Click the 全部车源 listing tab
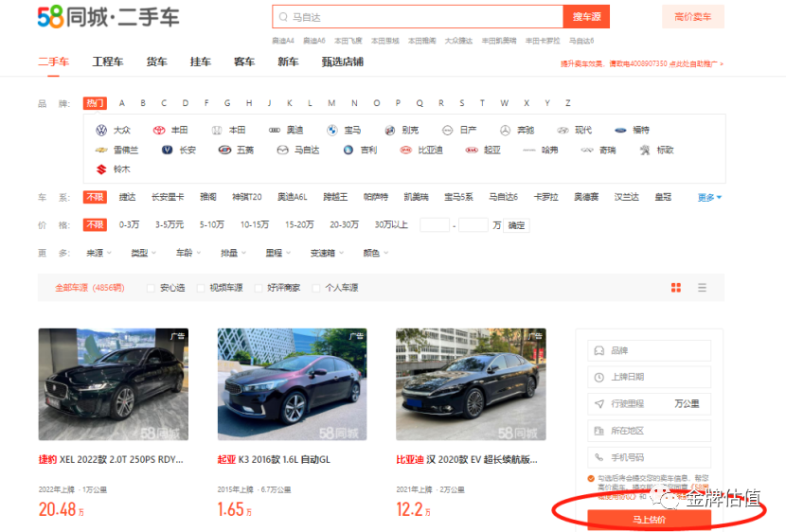Image resolution: width=786 pixels, height=532 pixels. (90, 288)
